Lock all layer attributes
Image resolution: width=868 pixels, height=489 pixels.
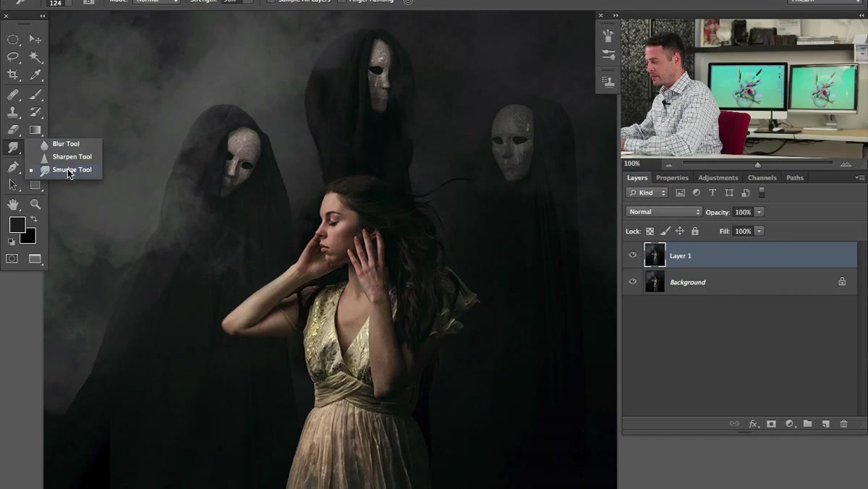click(695, 231)
